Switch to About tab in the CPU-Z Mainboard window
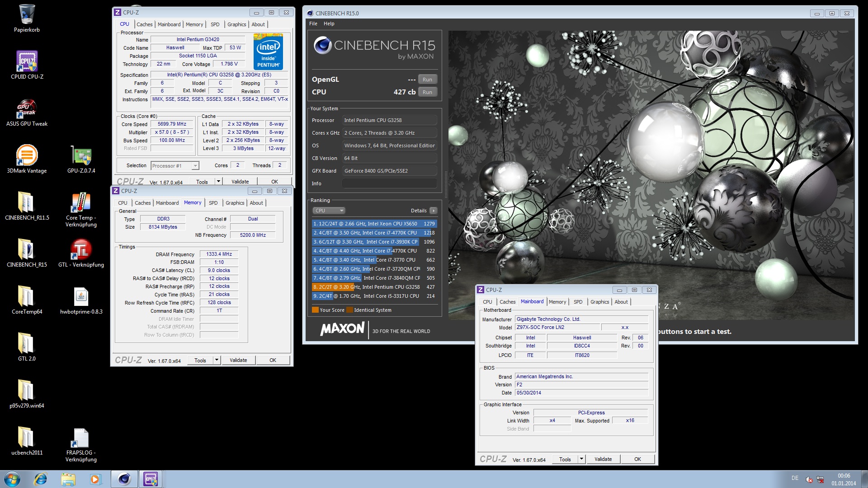 [x=621, y=302]
